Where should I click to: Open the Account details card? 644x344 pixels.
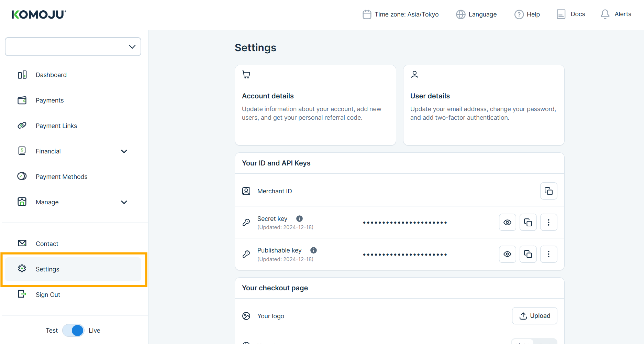[315, 105]
